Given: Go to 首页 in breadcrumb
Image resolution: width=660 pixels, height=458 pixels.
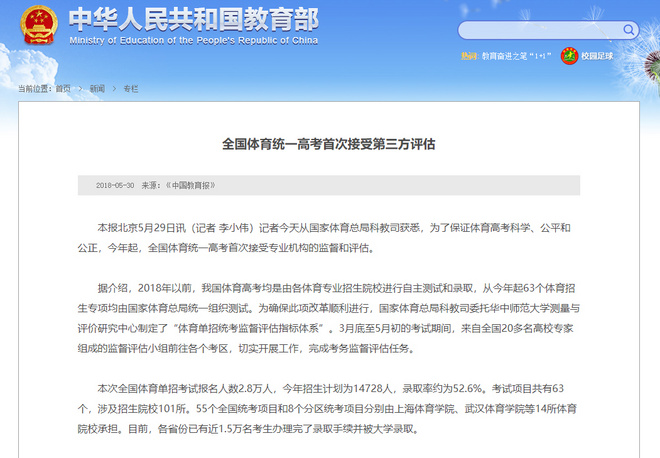Looking at the screenshot, I should [63, 88].
